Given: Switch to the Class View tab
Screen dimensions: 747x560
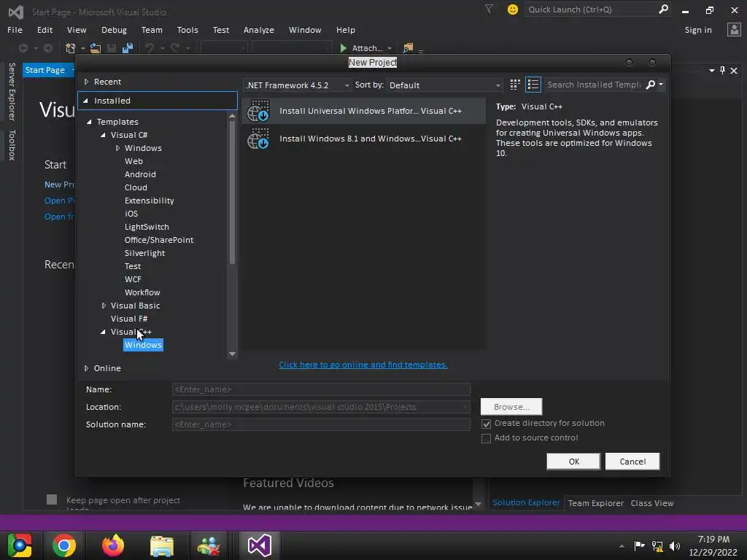Looking at the screenshot, I should pyautogui.click(x=651, y=503).
